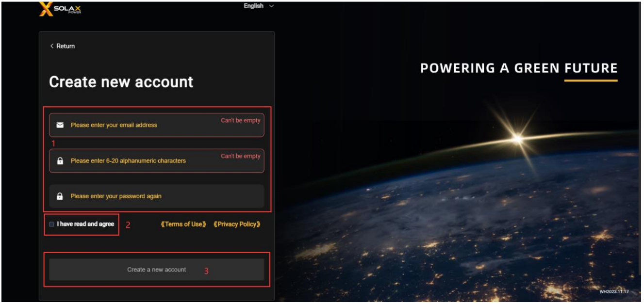644x304 pixels.
Task: Focus the email address input field
Action: pos(141,125)
